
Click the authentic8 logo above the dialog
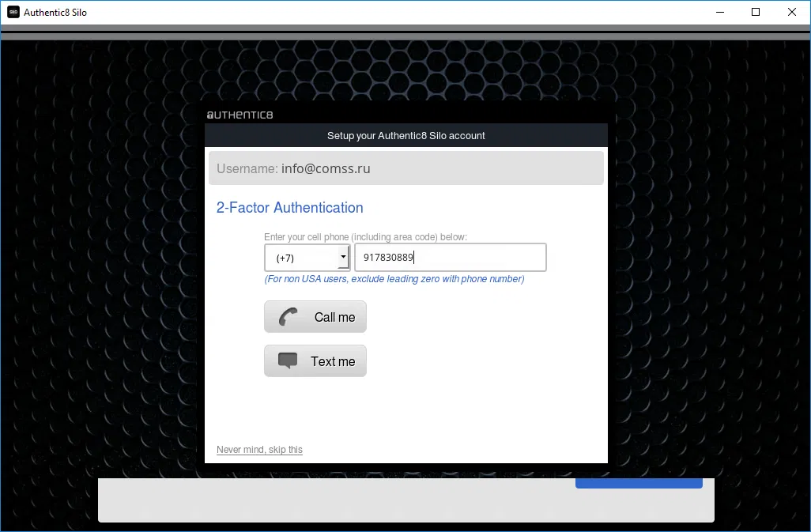point(240,115)
